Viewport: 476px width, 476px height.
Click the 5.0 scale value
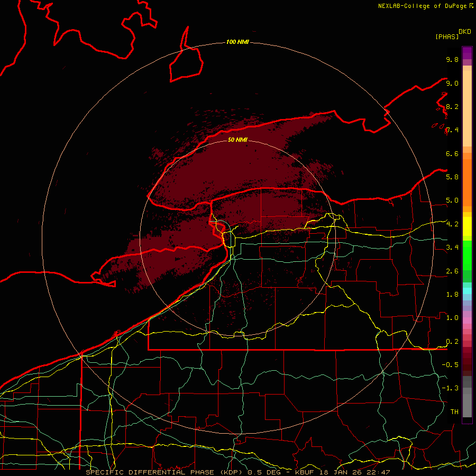click(452, 200)
